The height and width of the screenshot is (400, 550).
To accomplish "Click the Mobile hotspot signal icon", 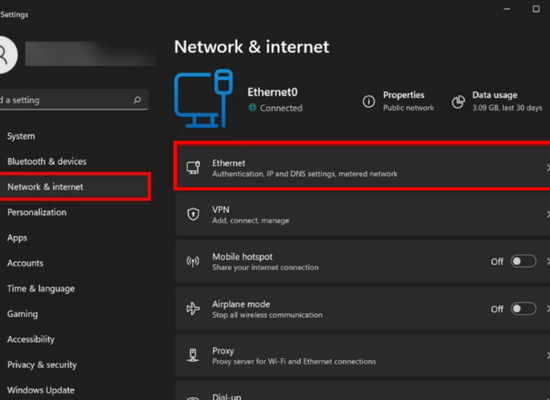I will (x=193, y=261).
